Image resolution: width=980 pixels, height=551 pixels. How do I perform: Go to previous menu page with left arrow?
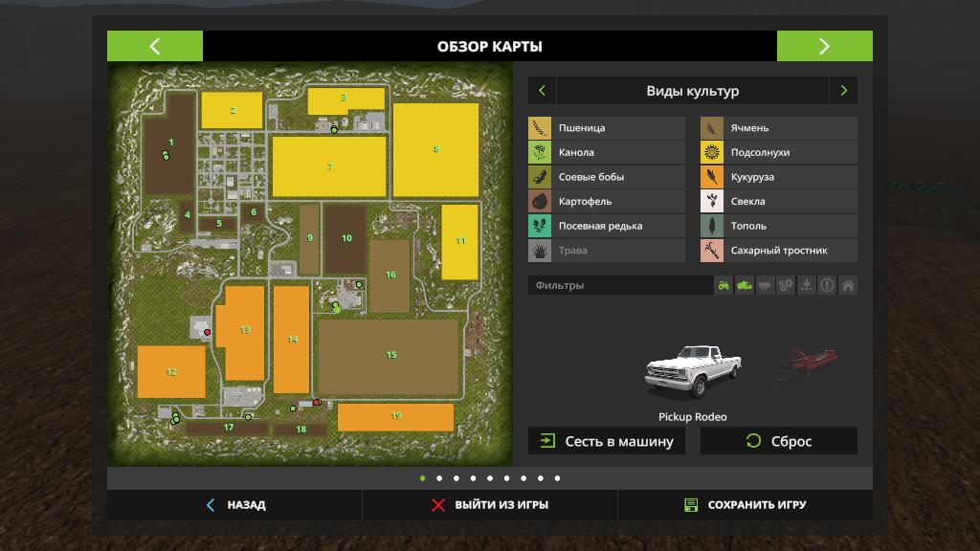click(x=155, y=46)
